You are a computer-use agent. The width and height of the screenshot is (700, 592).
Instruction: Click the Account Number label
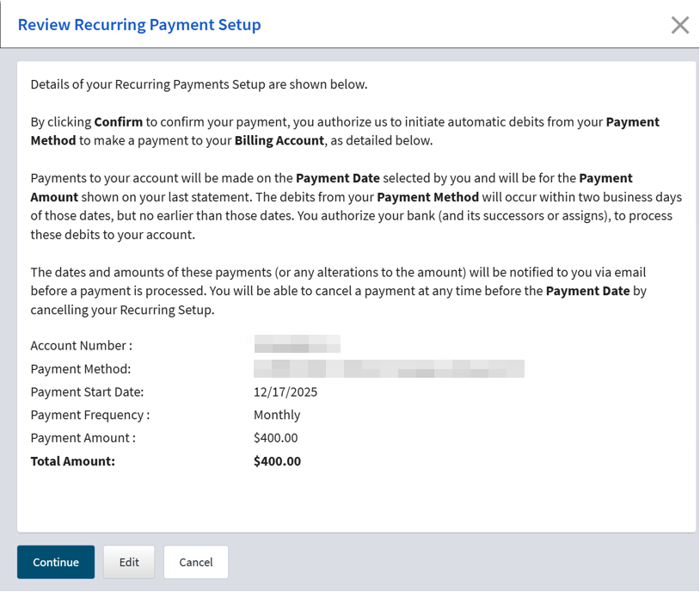82,345
